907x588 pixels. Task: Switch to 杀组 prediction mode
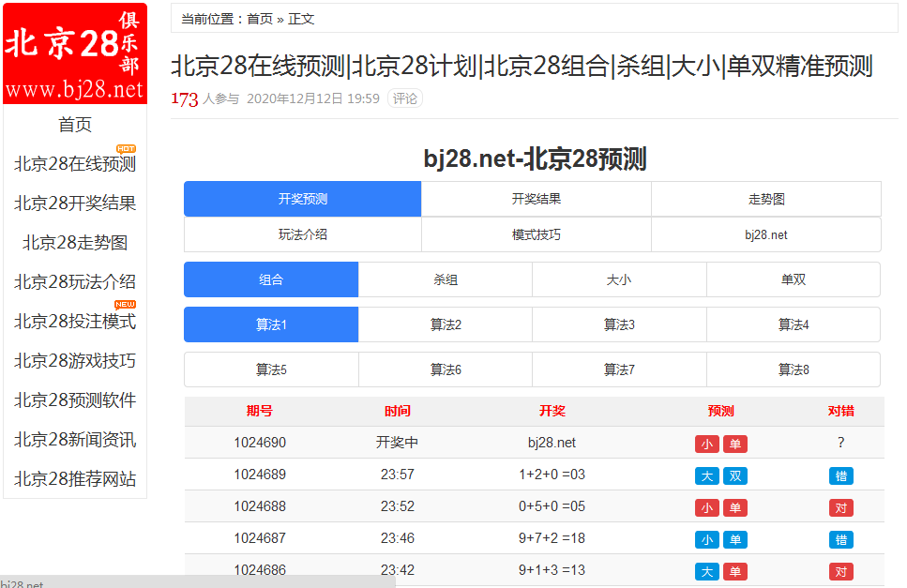click(x=446, y=279)
